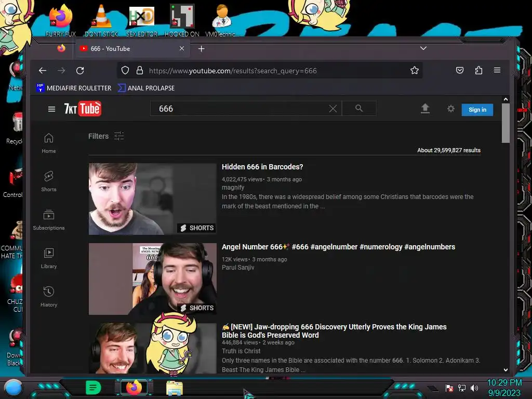Open Jaw-dropping 666 Discovery video title
This screenshot has height=399, width=532.
(334, 331)
